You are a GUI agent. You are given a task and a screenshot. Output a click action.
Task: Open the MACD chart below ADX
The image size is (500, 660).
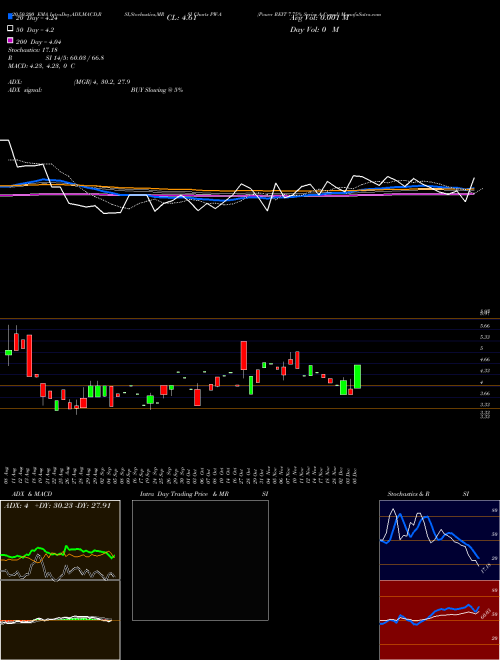60,620
